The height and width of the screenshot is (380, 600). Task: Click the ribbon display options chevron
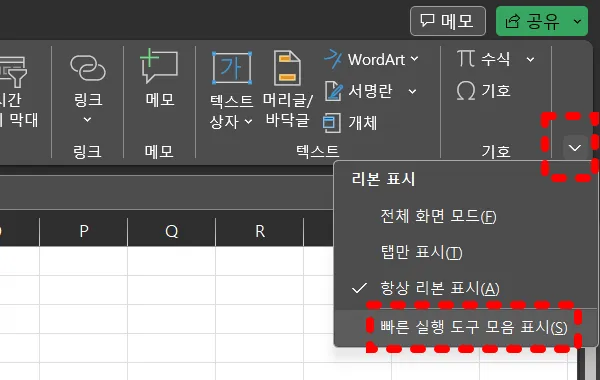coord(575,148)
